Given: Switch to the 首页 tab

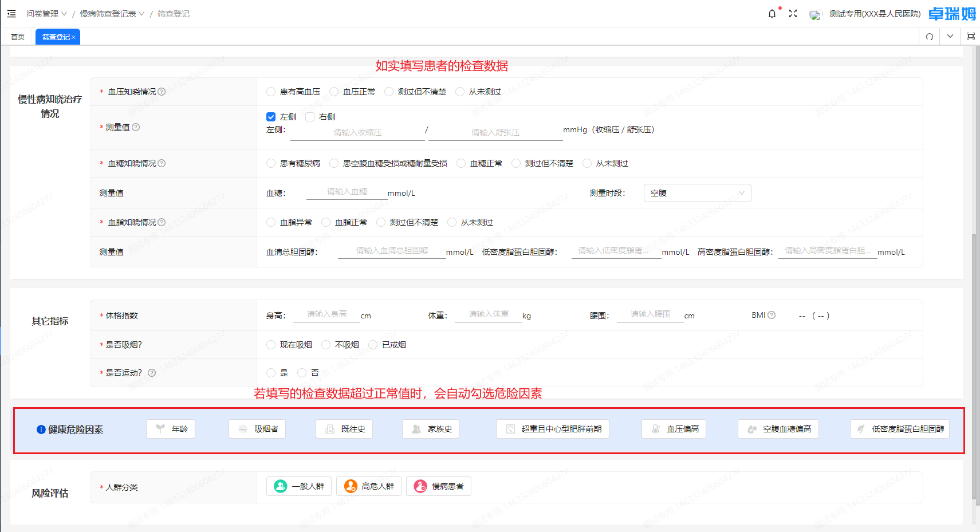Looking at the screenshot, I should [x=17, y=36].
